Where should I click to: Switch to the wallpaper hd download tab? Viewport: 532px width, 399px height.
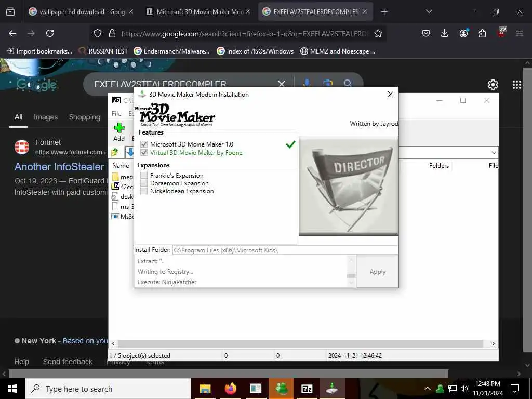coord(81,12)
